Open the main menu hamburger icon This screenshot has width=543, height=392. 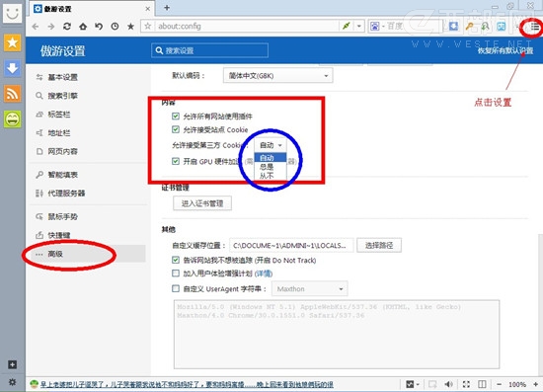[535, 27]
